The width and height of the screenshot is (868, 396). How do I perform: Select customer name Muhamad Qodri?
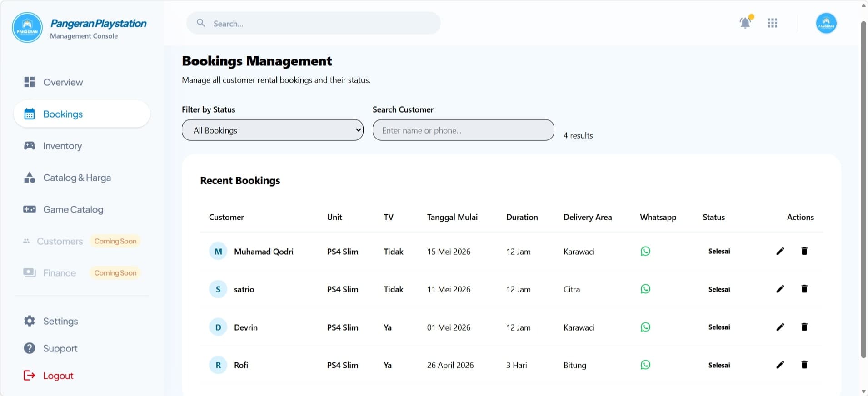(x=264, y=252)
